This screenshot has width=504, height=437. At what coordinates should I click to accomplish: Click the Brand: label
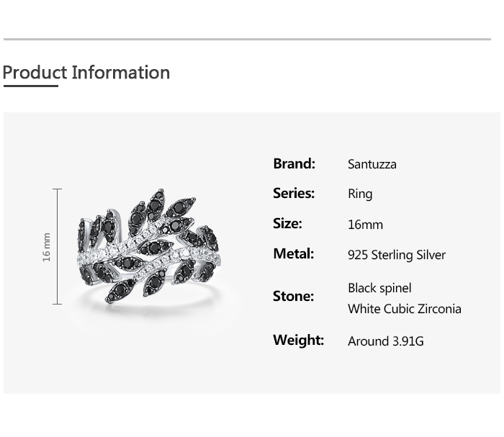pyautogui.click(x=294, y=163)
